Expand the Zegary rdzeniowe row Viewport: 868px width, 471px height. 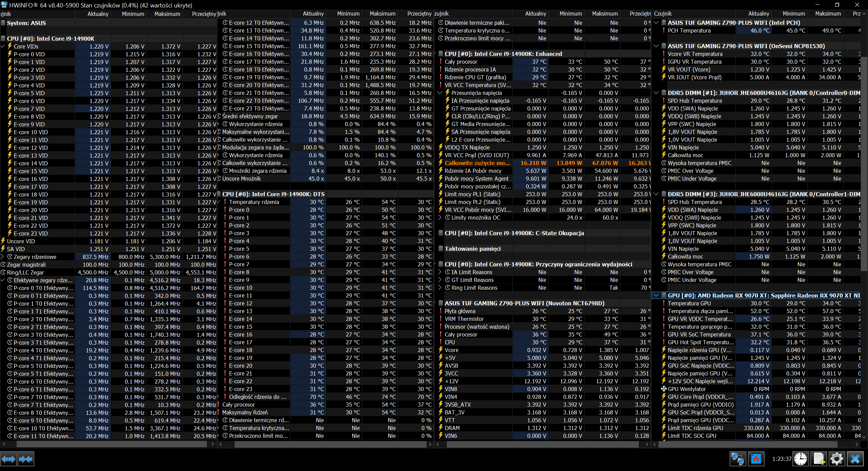coord(3,257)
